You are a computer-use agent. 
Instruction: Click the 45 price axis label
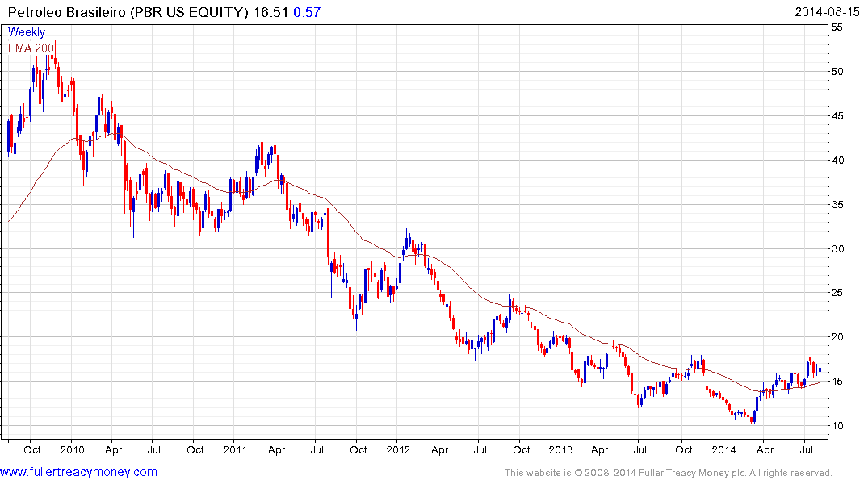837,115
